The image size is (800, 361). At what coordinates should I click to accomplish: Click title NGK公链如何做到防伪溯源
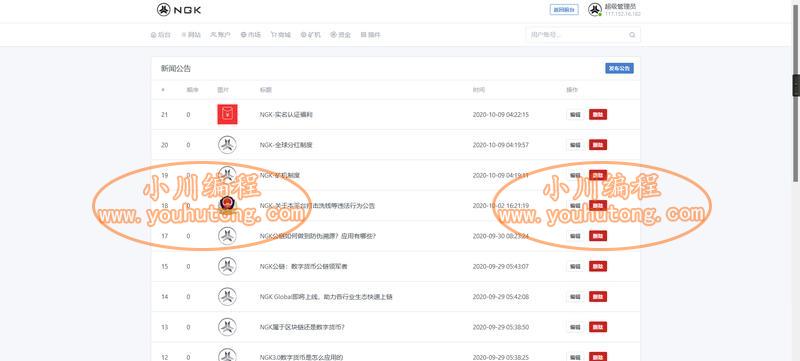pyautogui.click(x=317, y=236)
